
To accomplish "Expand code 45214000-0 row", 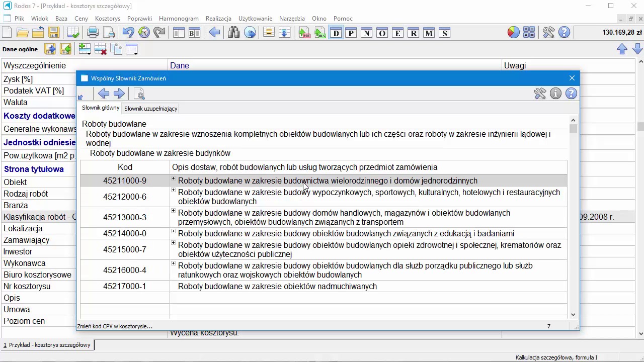I will 174,232.
